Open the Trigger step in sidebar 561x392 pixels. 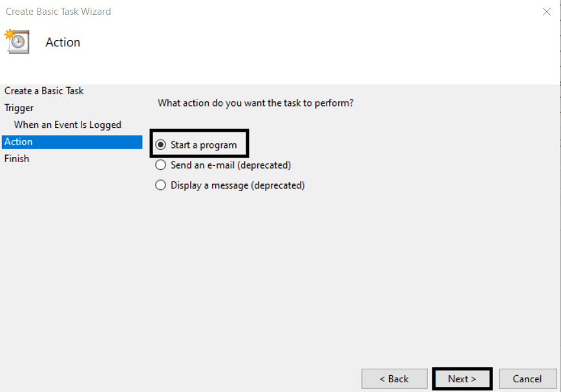(x=19, y=108)
